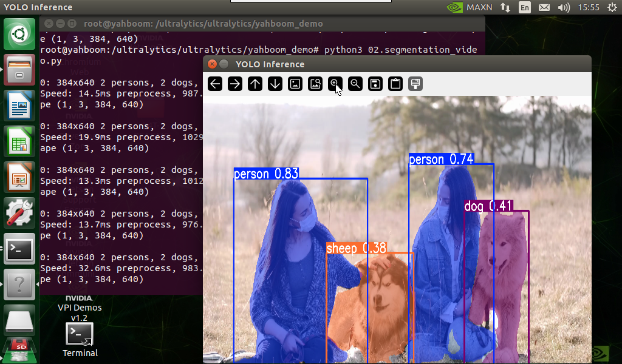Fit image to window in YOLO toolbar
Screen dimensions: 622x364
tap(315, 84)
